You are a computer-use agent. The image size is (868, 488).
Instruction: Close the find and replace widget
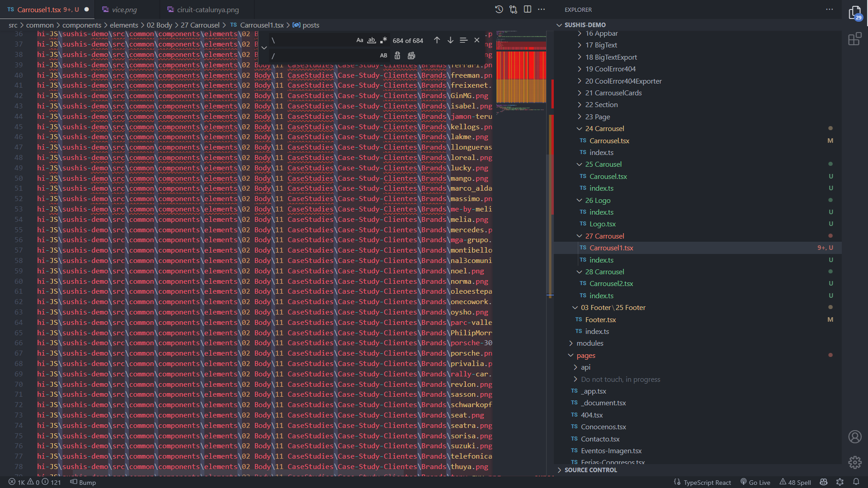[476, 40]
